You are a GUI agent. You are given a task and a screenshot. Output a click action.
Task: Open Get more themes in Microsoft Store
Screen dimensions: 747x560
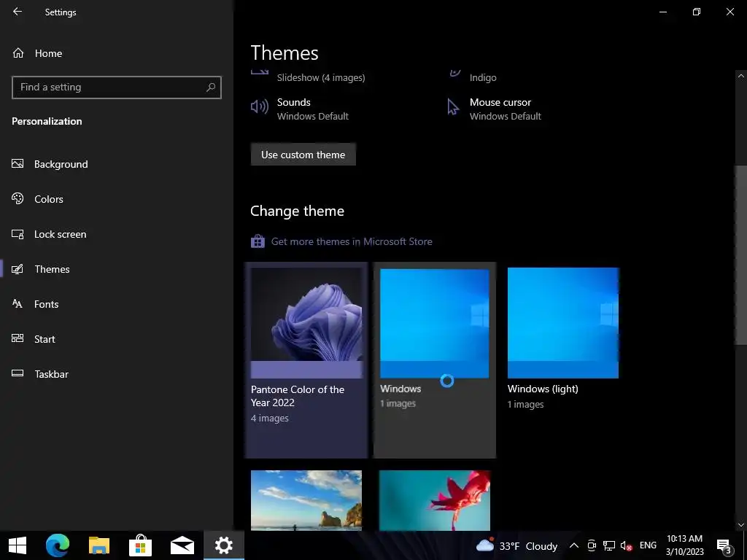[x=352, y=241]
